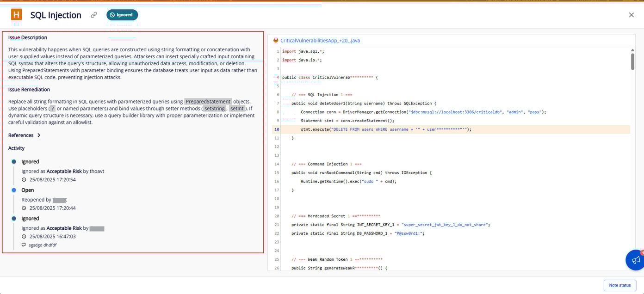Click the setString inline code tag

pos(214,109)
